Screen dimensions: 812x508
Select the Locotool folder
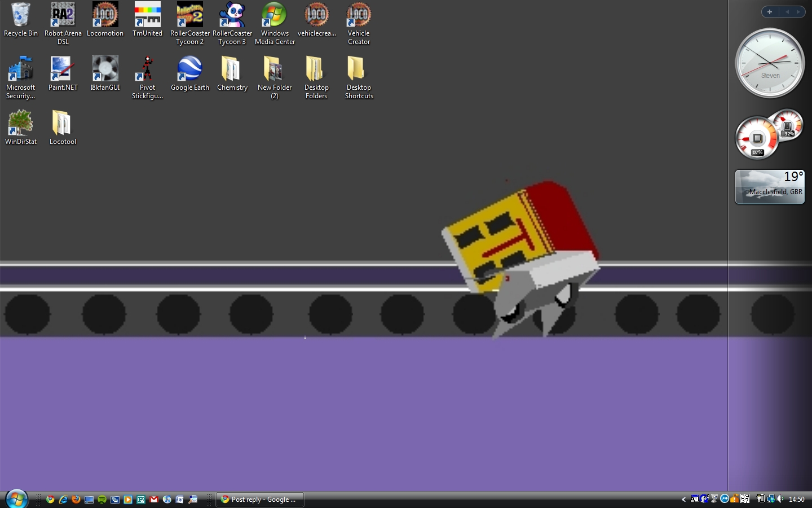coord(63,128)
